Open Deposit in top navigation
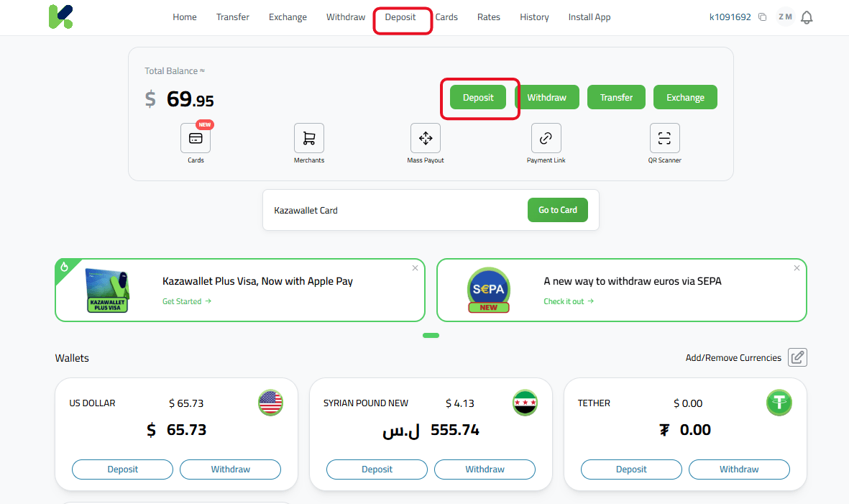This screenshot has width=849, height=504. tap(400, 17)
